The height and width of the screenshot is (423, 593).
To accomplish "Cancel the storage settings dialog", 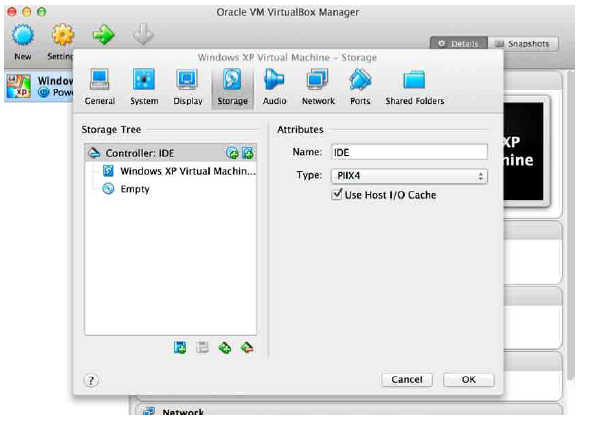I will 407,379.
